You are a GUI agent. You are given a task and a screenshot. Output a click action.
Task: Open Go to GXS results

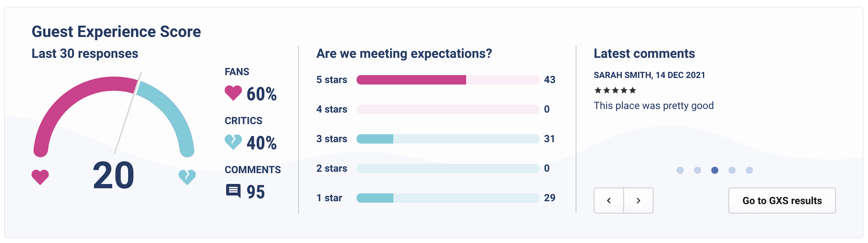click(x=782, y=201)
